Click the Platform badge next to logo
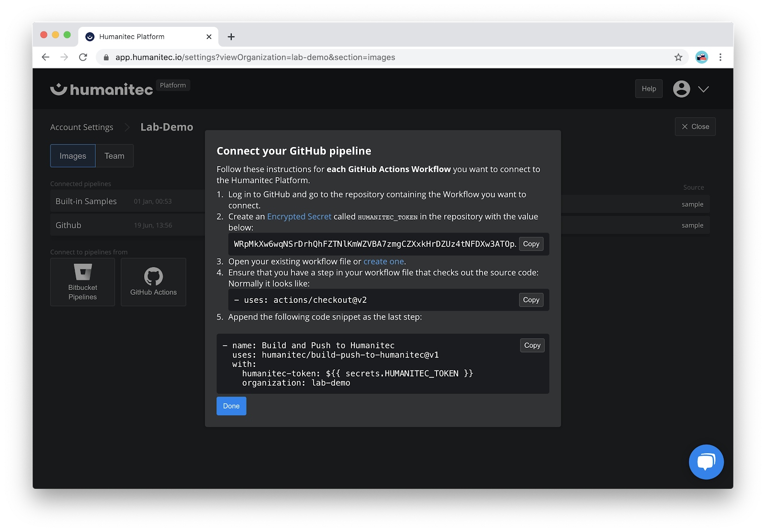This screenshot has height=532, width=766. (173, 85)
